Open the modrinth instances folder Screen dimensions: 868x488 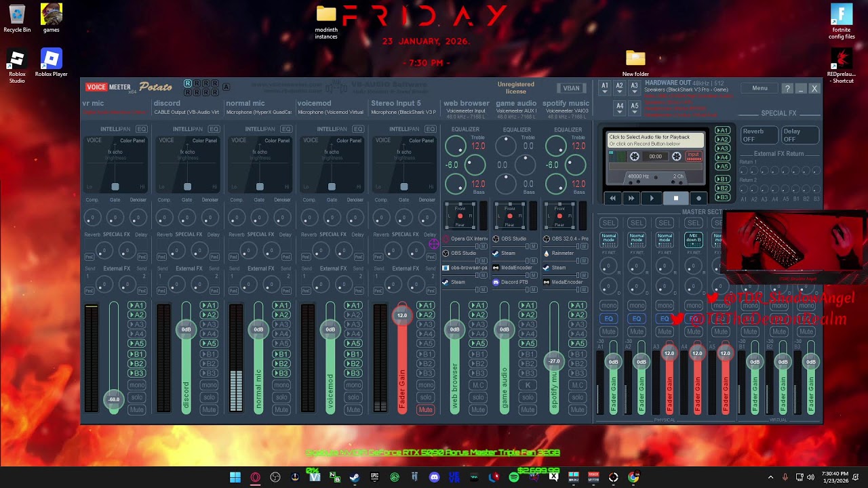coord(326,23)
